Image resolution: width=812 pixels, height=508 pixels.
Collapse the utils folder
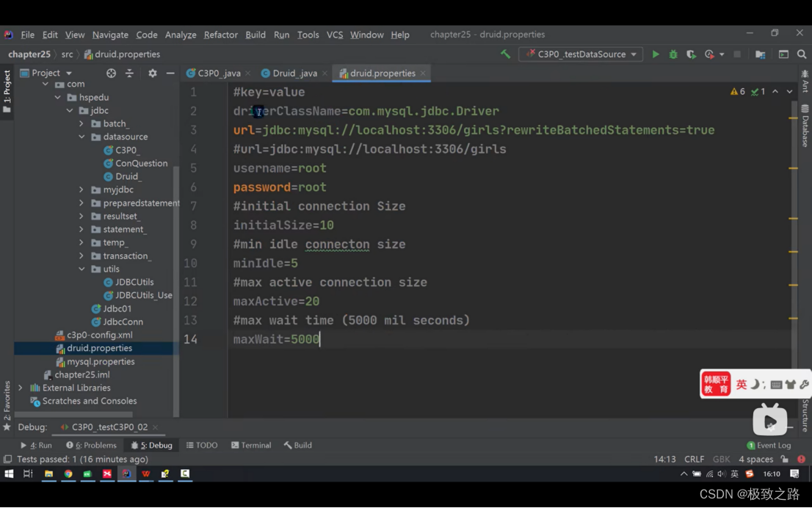coord(81,269)
